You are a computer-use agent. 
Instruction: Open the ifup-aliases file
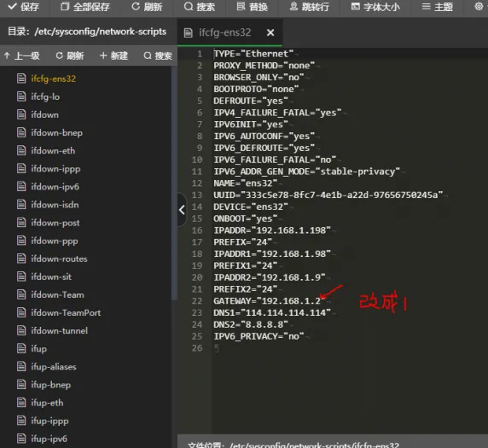point(54,367)
